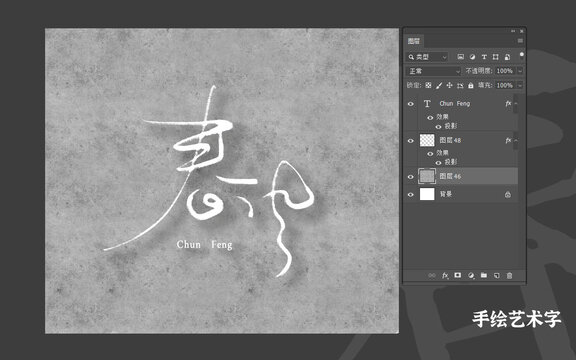
Task: Select the 背景 layer name
Action: 446,194
